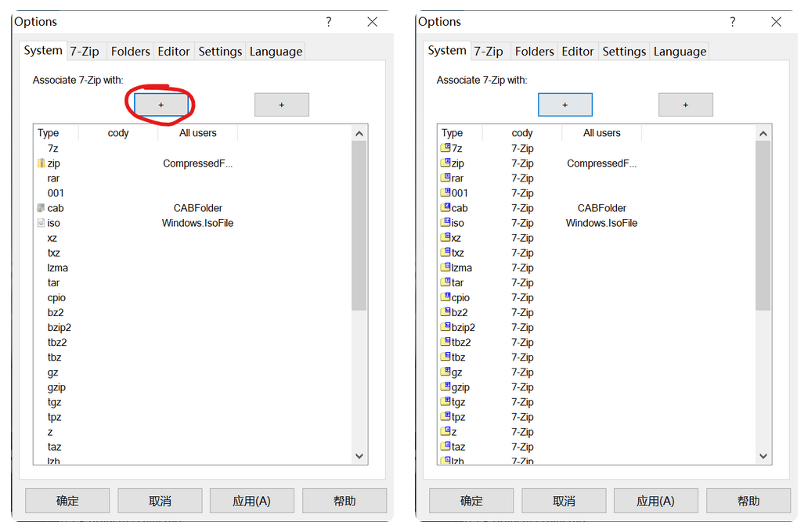Click the 7z icon in the right dialog list
Viewport: 808px width, 532px height.
point(445,148)
